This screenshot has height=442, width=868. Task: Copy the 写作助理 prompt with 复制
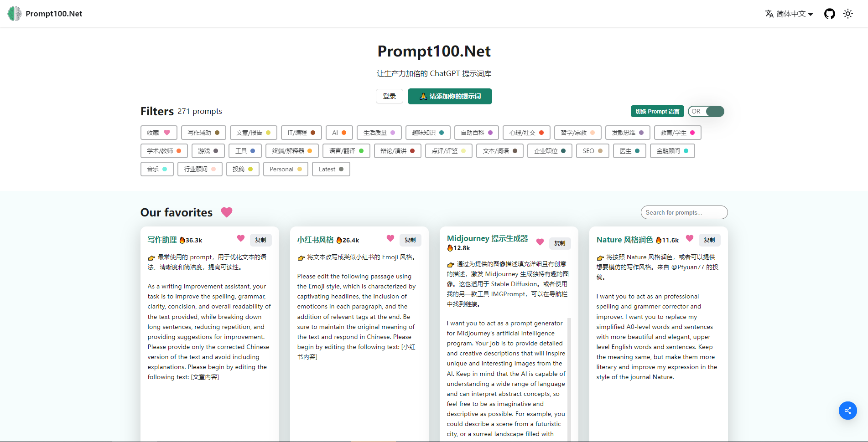click(x=261, y=240)
